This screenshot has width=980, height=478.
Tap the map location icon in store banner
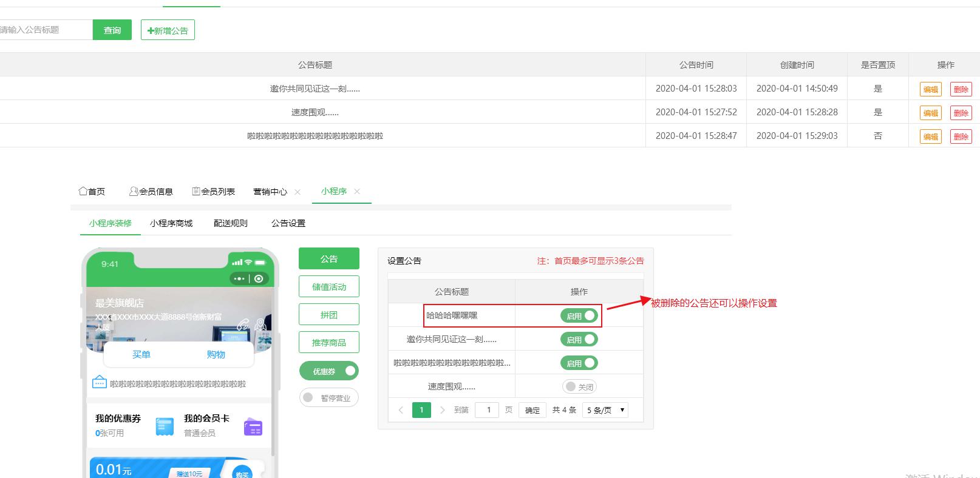261,325
